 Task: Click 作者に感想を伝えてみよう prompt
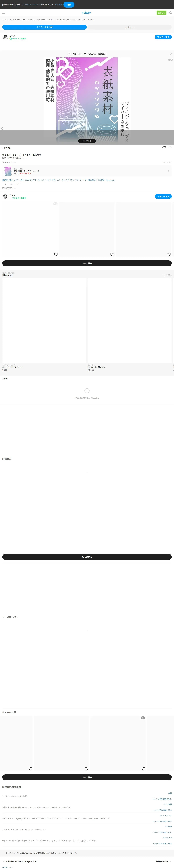87,398
